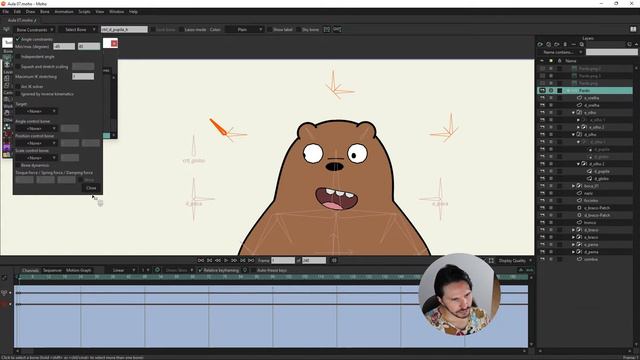Switch to the Motion Graph tab

79,270
